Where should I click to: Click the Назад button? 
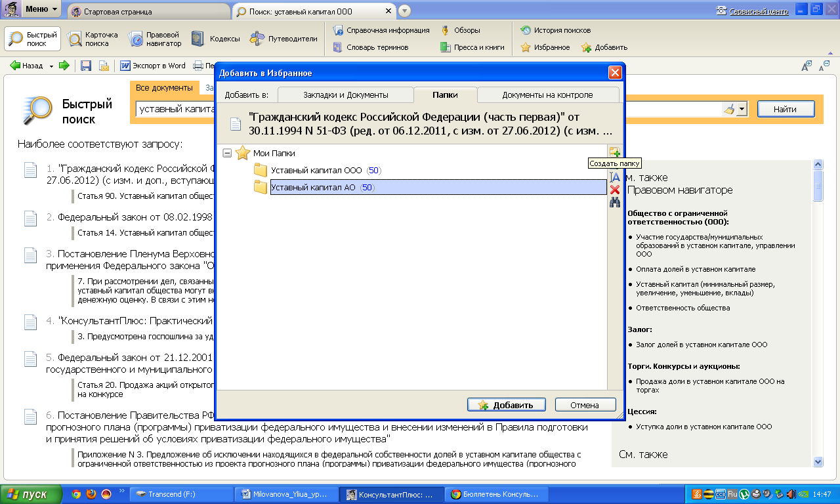tap(28, 66)
